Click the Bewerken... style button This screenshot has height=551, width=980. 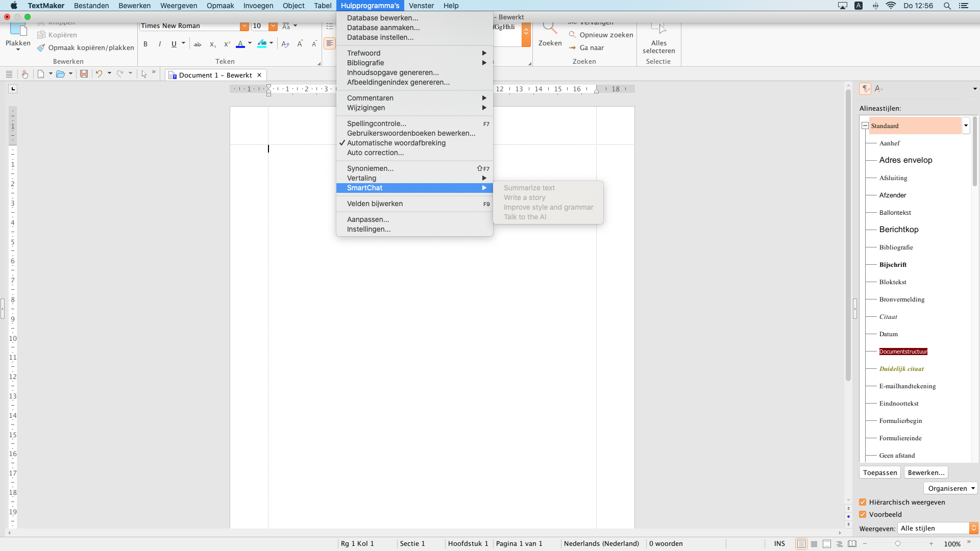pos(925,472)
